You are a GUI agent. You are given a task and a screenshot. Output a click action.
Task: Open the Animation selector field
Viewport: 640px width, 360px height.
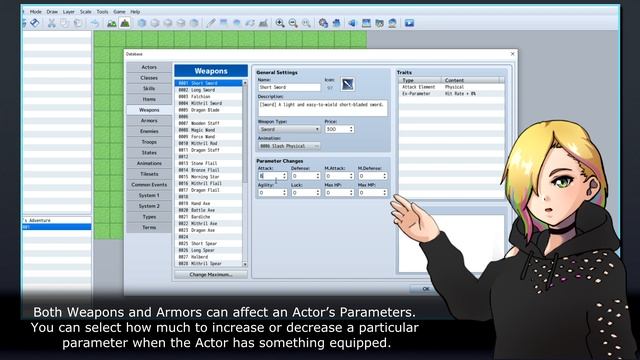coord(289,146)
